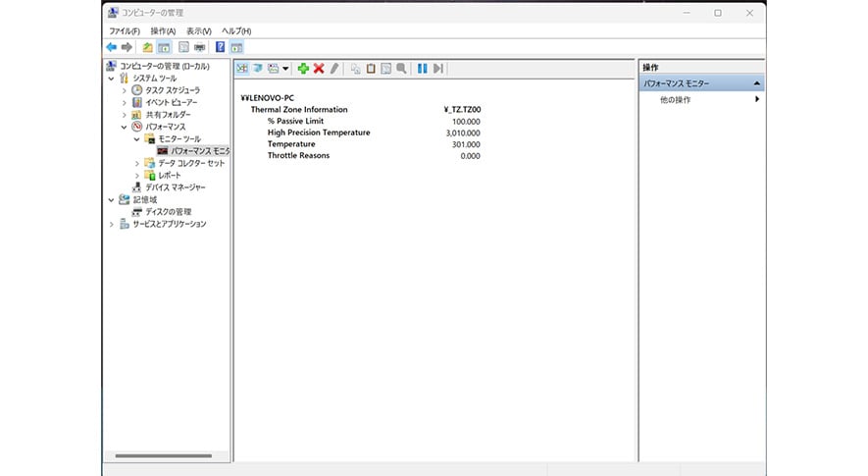The image size is (868, 476).
Task: Open the ファイル(F) menu
Action: pyautogui.click(x=124, y=31)
